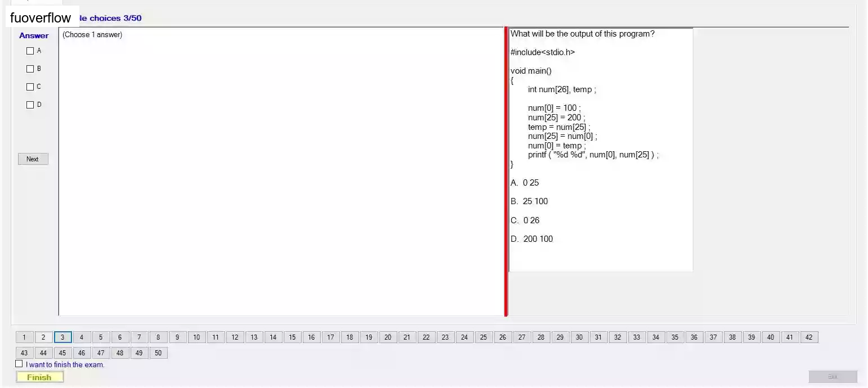Navigate to question 30
Screen dimensions: 868x388
point(579,337)
